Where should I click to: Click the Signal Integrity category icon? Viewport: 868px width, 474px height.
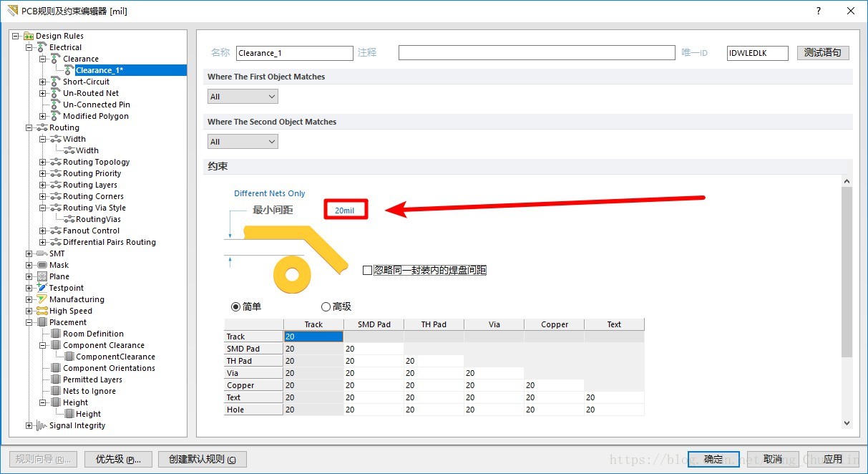(42, 425)
